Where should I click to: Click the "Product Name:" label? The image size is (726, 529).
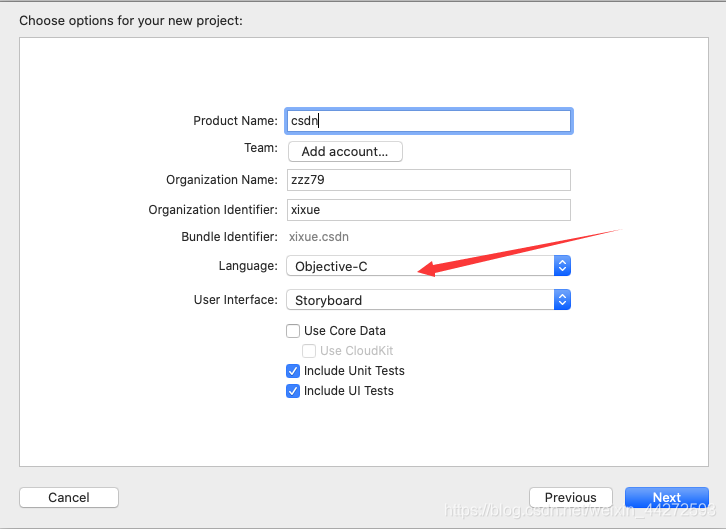click(x=235, y=121)
